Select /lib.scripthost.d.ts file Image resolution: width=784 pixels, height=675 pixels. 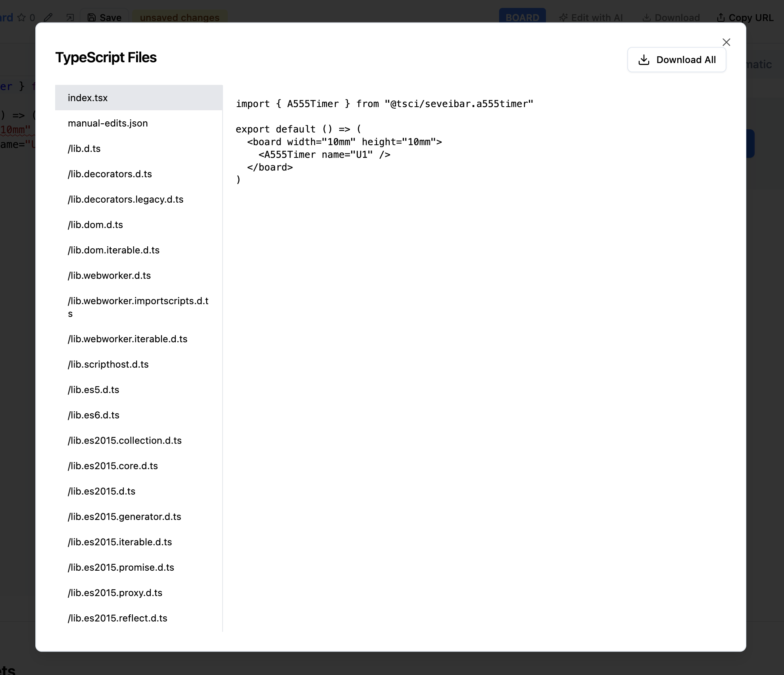(108, 364)
